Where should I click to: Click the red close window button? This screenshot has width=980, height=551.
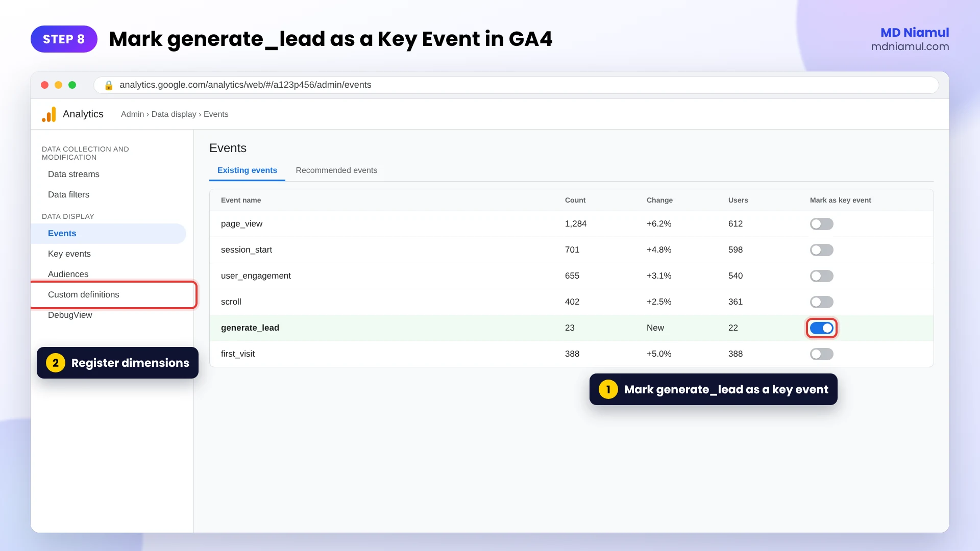tap(45, 85)
